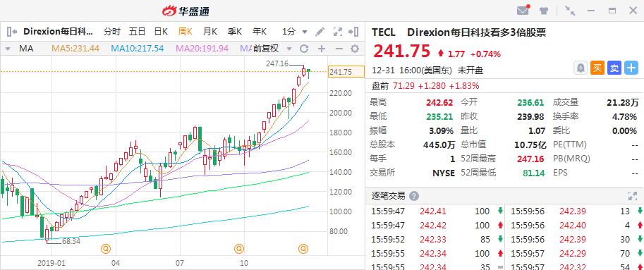This screenshot has height=270, width=644.
Task: Click the 总市值 value 10.75亿
Action: tap(530, 145)
